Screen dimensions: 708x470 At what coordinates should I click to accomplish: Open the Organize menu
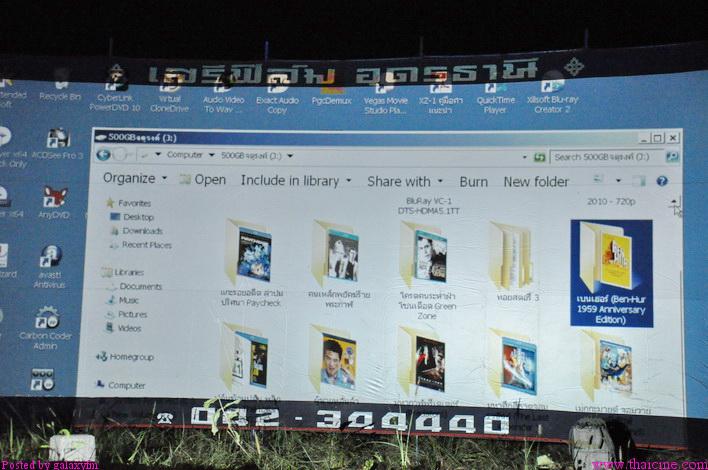(135, 178)
